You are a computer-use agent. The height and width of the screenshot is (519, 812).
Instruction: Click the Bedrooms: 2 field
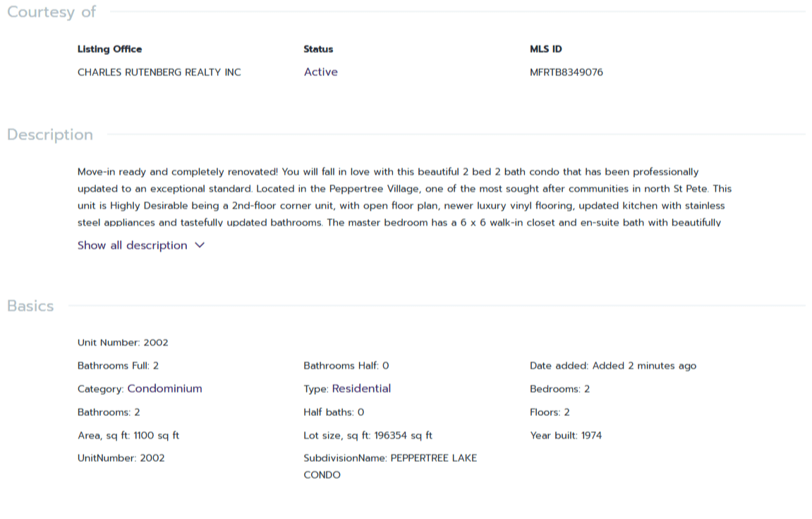point(559,389)
